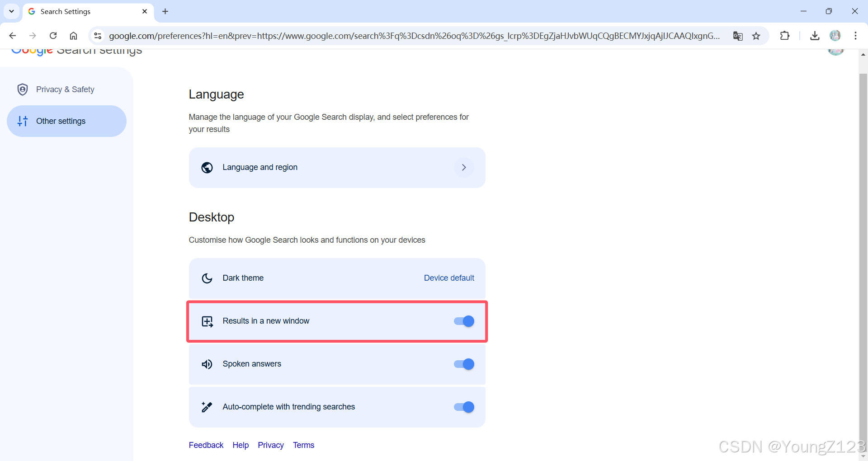Open Language and region settings

coord(337,168)
